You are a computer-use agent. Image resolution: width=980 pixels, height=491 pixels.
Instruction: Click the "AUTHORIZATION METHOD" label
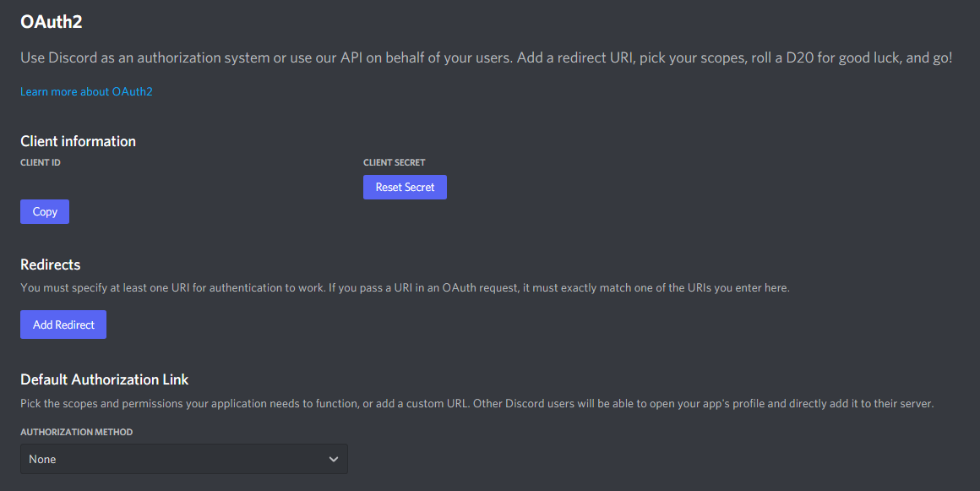pyautogui.click(x=76, y=431)
